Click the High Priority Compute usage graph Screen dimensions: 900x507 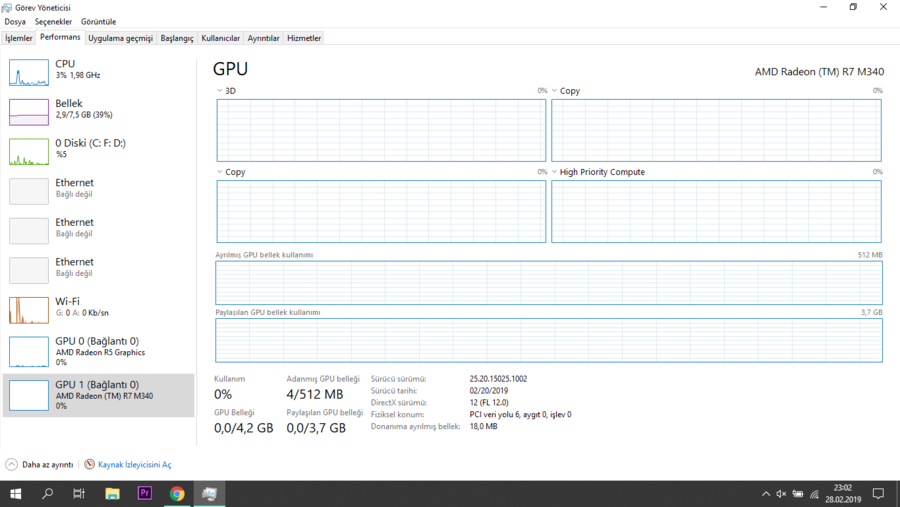(716, 211)
